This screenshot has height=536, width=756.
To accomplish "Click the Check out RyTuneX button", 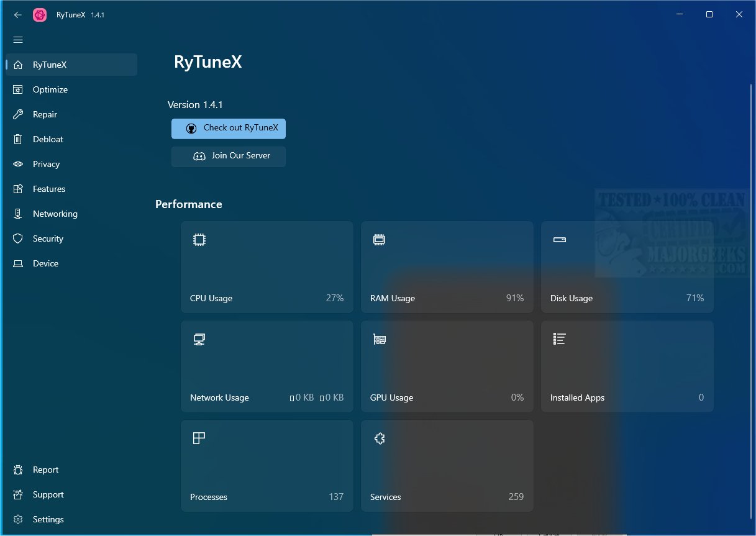I will (229, 129).
